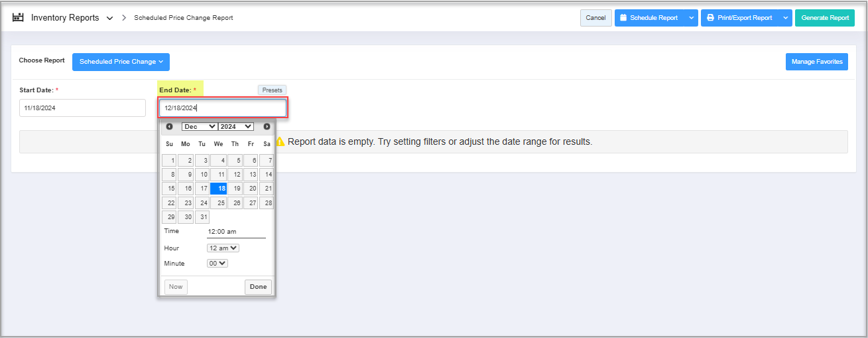Select December 24 in the calendar

tap(202, 203)
